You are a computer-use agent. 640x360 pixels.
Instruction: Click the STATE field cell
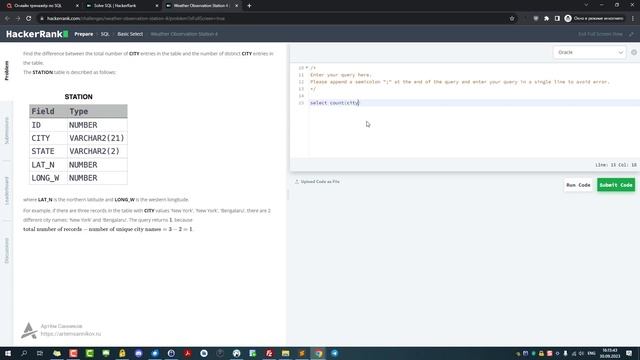tap(48, 151)
